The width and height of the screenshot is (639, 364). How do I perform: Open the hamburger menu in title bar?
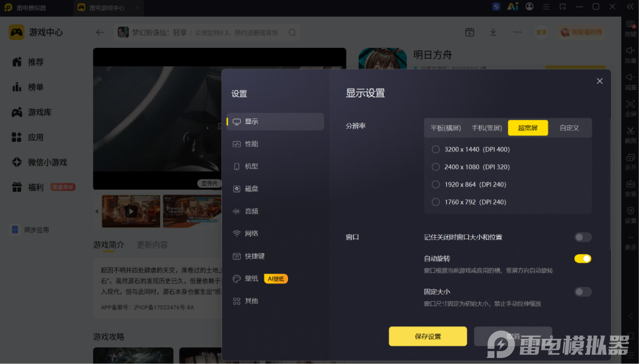(x=547, y=7)
